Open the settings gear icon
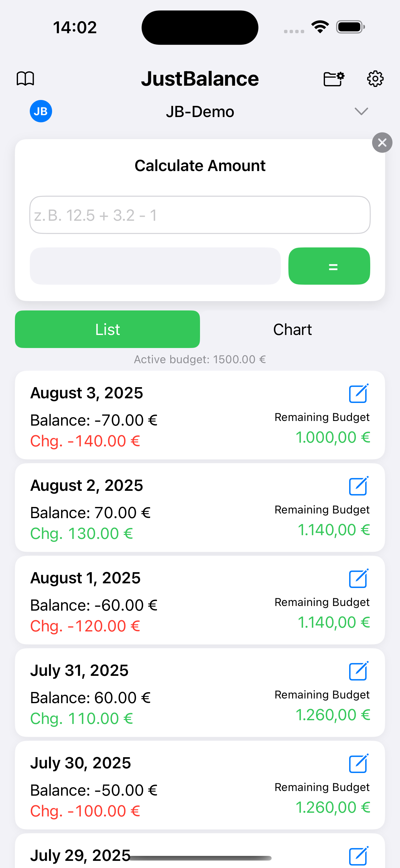 point(375,79)
